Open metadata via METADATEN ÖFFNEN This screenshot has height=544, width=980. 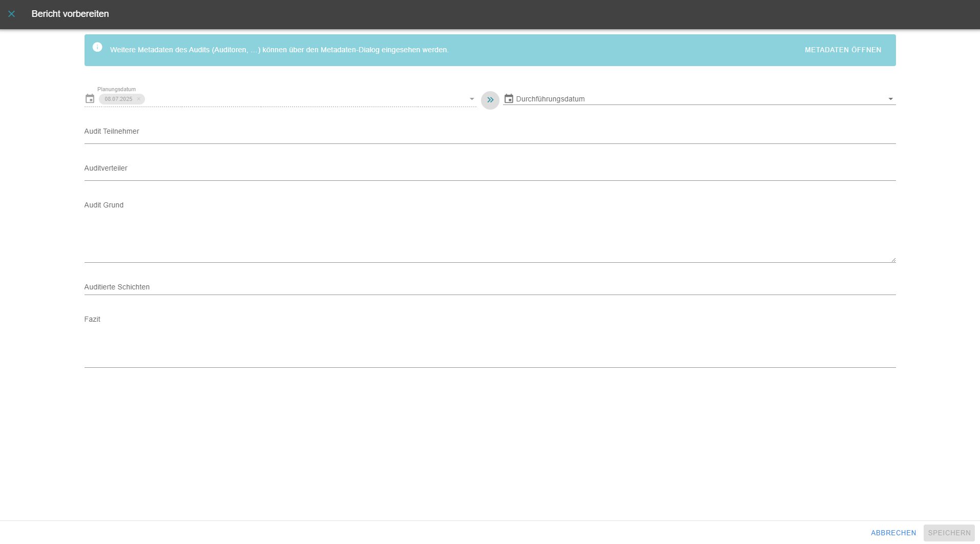843,50
